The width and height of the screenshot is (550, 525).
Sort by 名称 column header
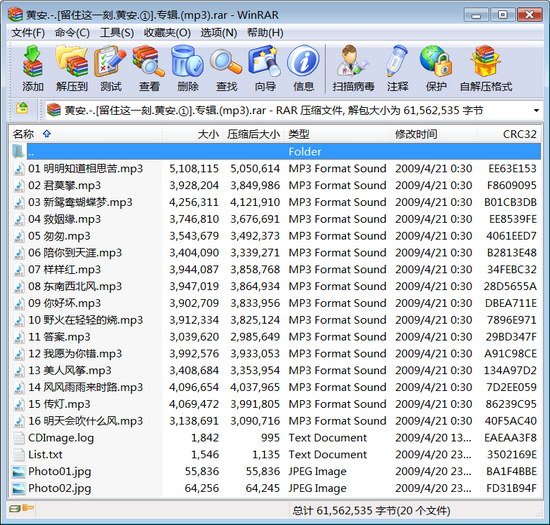pyautogui.click(x=85, y=134)
